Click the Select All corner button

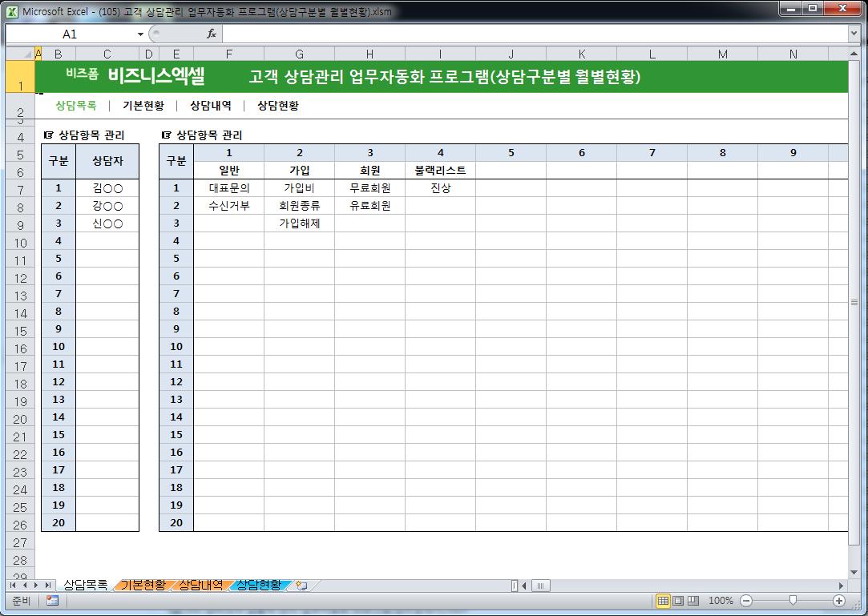pos(20,54)
